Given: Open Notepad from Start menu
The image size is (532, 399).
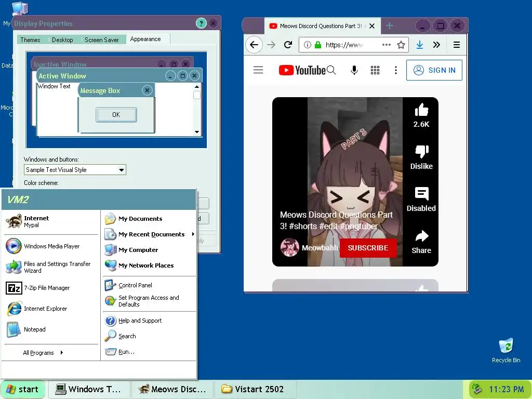Looking at the screenshot, I should 51,329.
